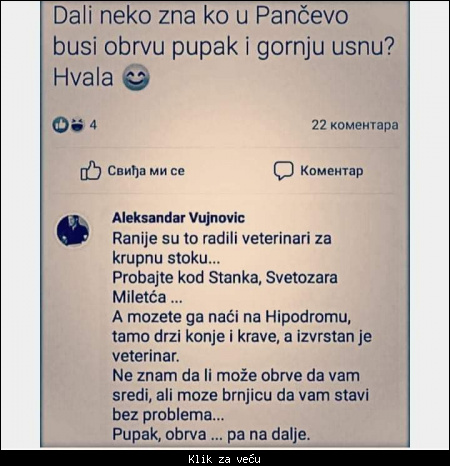Click the laughing face reaction icon

tap(77, 125)
